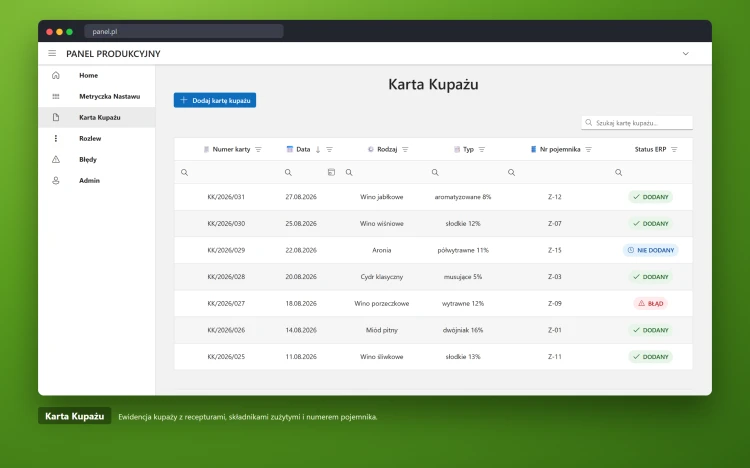Click the Home icon in sidebar
Image resolution: width=750 pixels, height=468 pixels.
pyautogui.click(x=55, y=75)
